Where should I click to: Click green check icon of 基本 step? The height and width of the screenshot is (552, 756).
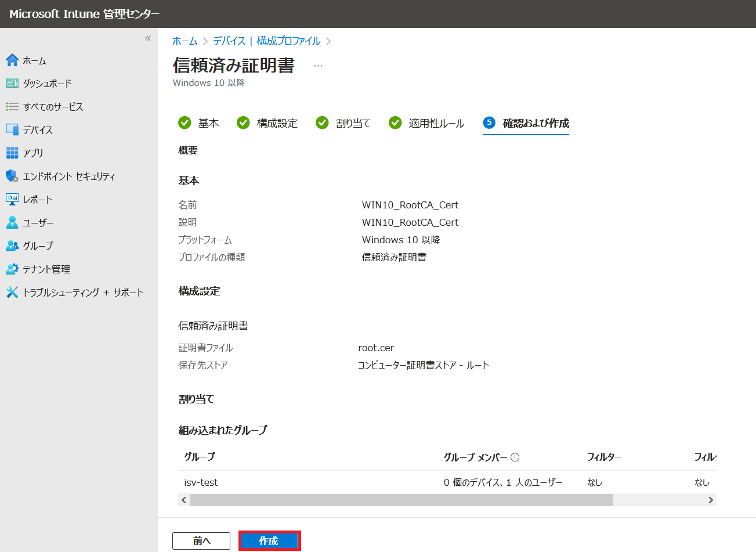(x=185, y=122)
